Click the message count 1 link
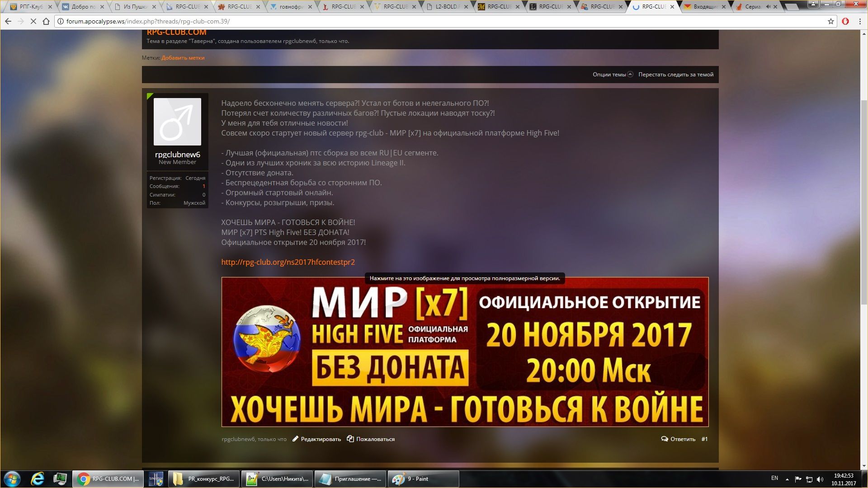This screenshot has width=868, height=488. coord(203,186)
